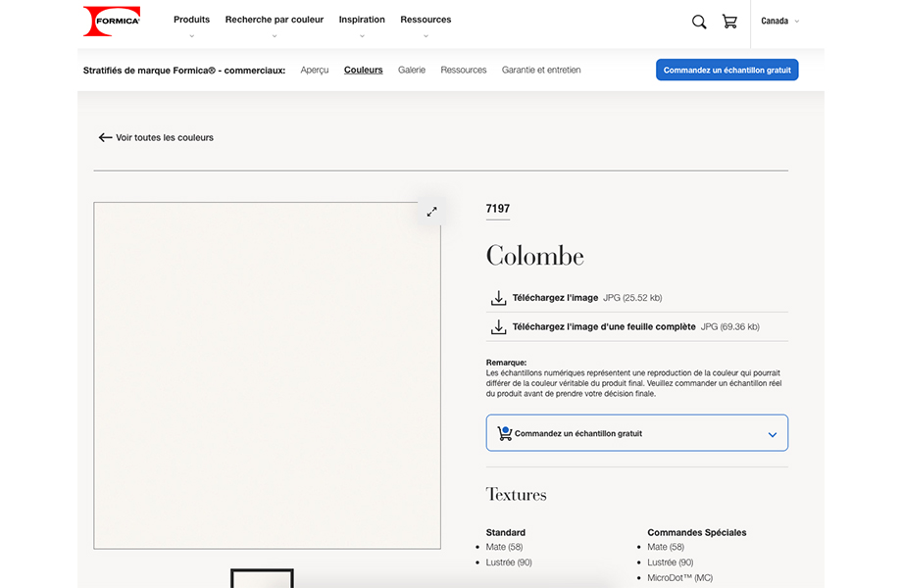The width and height of the screenshot is (902, 588).
Task: Click the Remarque: label
Action: (x=506, y=363)
